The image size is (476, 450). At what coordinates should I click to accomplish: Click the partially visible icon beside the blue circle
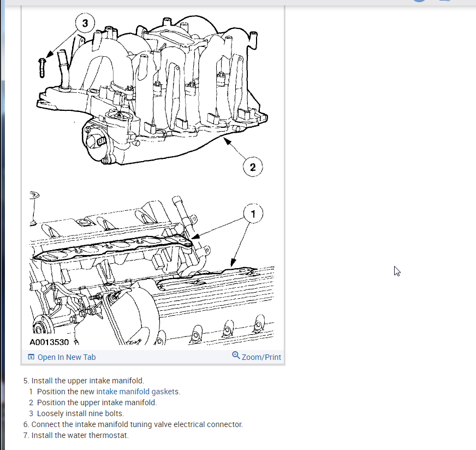445,1
